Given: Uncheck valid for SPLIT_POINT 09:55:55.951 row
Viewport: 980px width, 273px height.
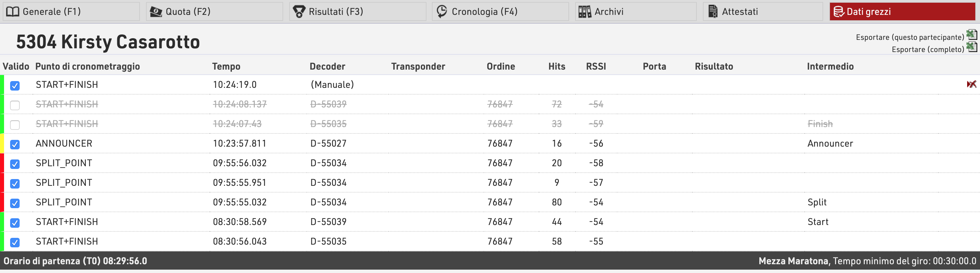Looking at the screenshot, I should pyautogui.click(x=15, y=184).
